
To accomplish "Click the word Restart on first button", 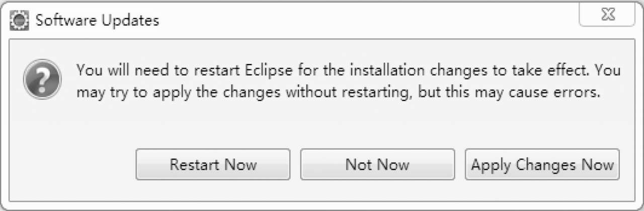I will 195,164.
